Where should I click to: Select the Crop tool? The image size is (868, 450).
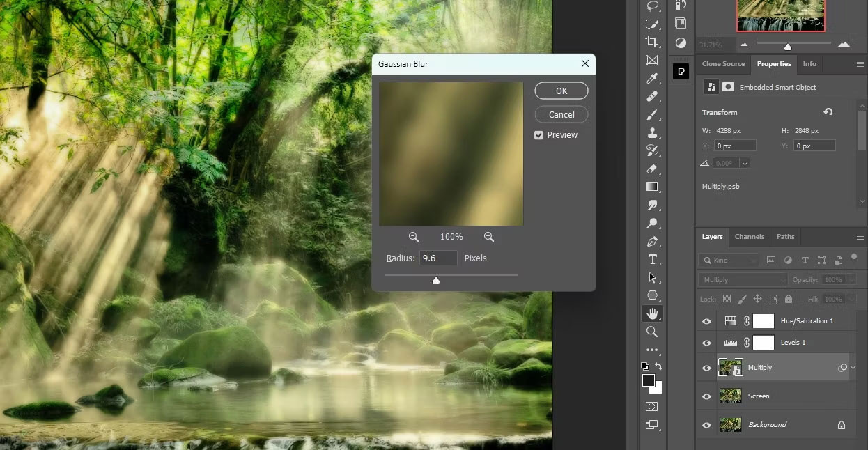coord(652,42)
